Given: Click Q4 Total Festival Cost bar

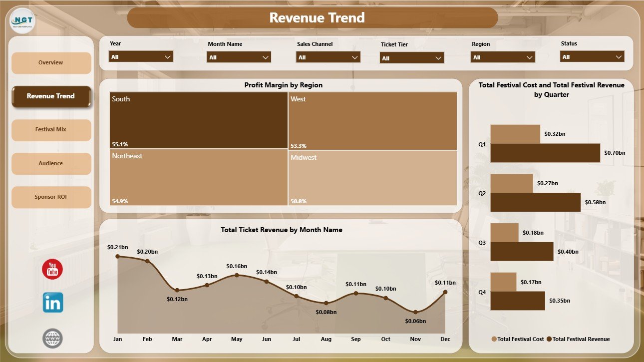Looking at the screenshot, I should tap(504, 282).
